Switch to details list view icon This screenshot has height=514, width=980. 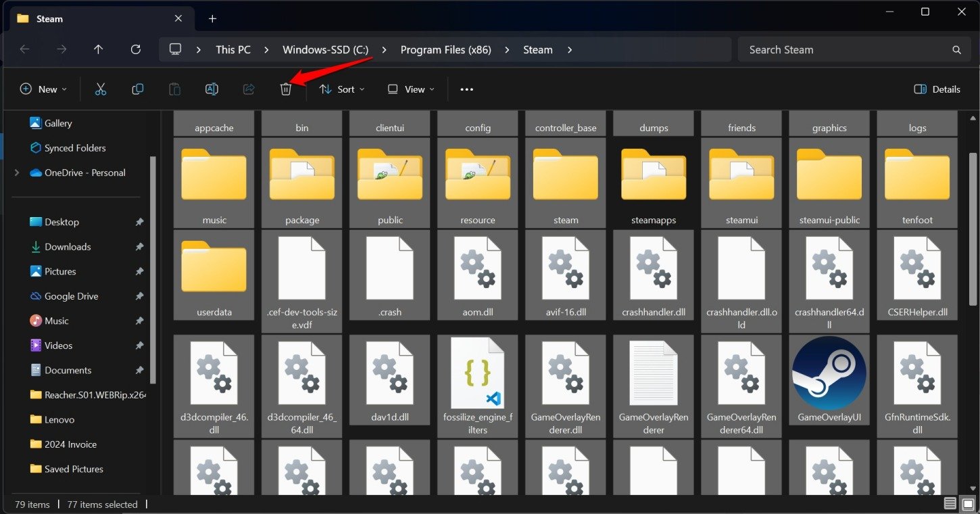(950, 504)
